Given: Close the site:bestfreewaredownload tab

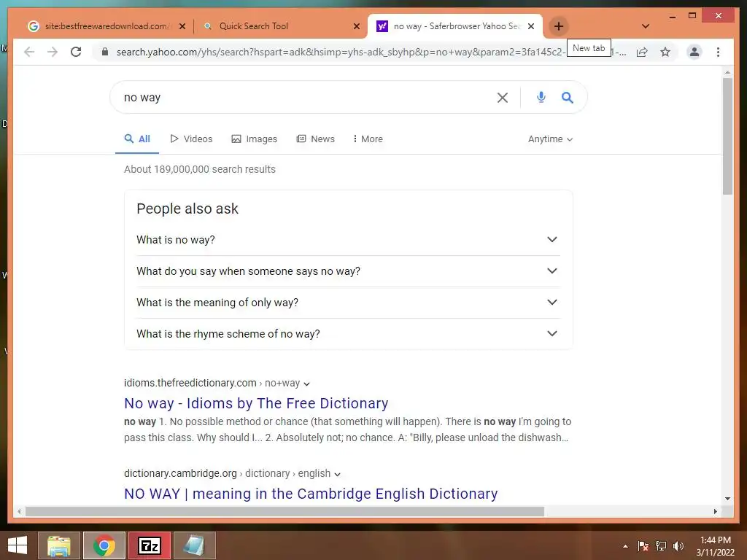Looking at the screenshot, I should pos(182,27).
